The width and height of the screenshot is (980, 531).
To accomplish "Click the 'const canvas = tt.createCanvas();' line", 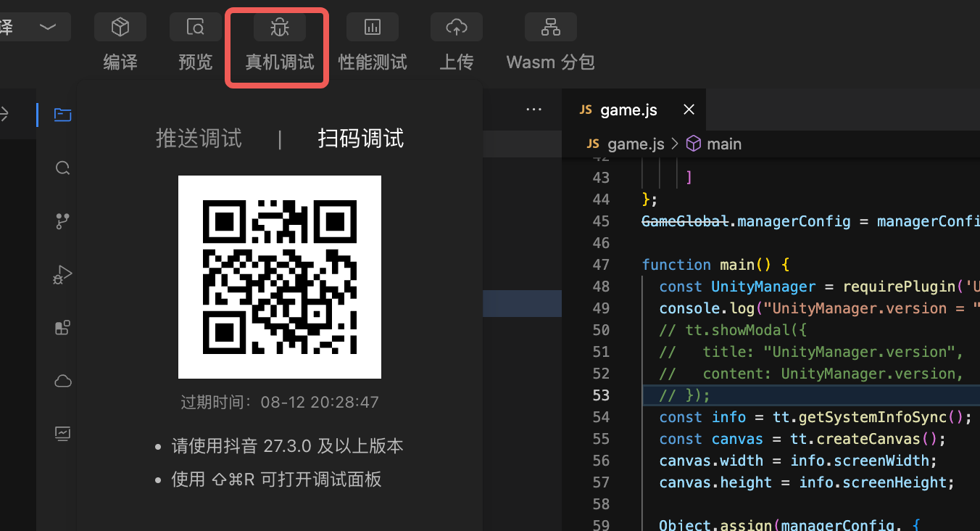I will click(803, 439).
